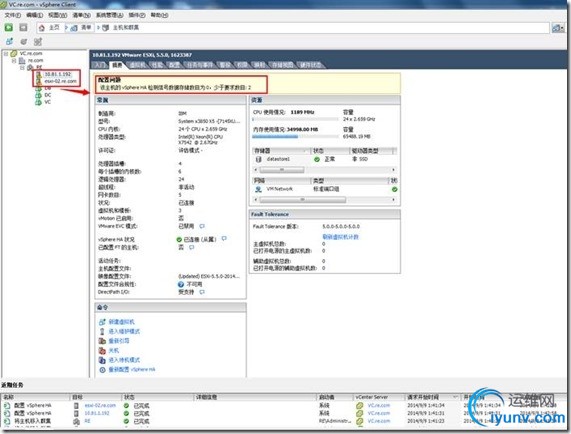Click the datastore1 storage icon

(259, 159)
